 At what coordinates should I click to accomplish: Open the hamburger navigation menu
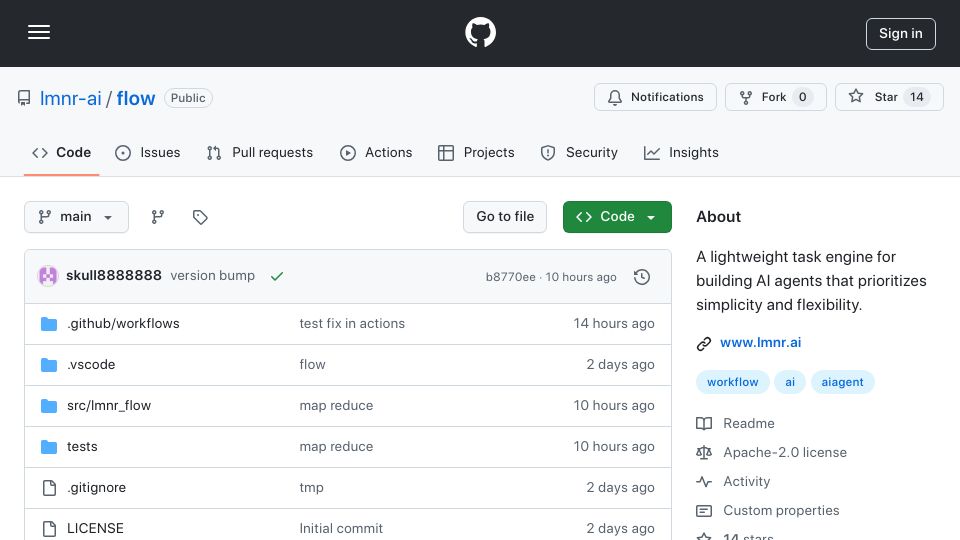[39, 32]
